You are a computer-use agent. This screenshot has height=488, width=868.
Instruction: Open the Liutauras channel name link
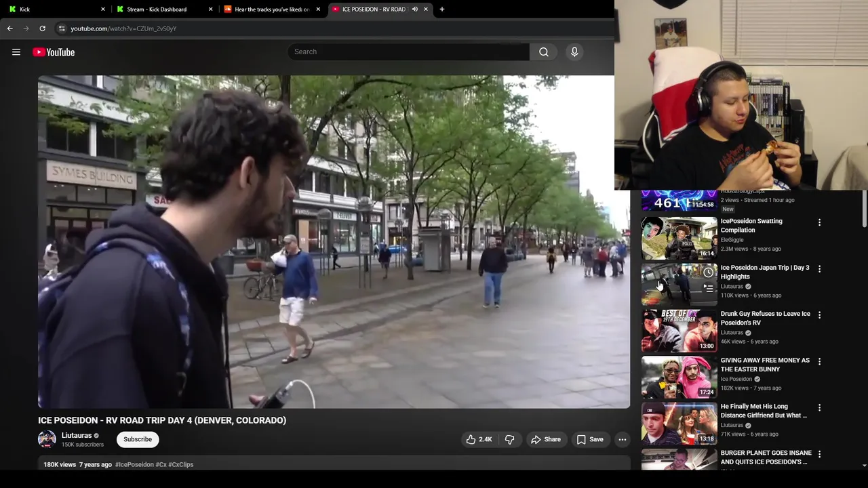tap(77, 436)
